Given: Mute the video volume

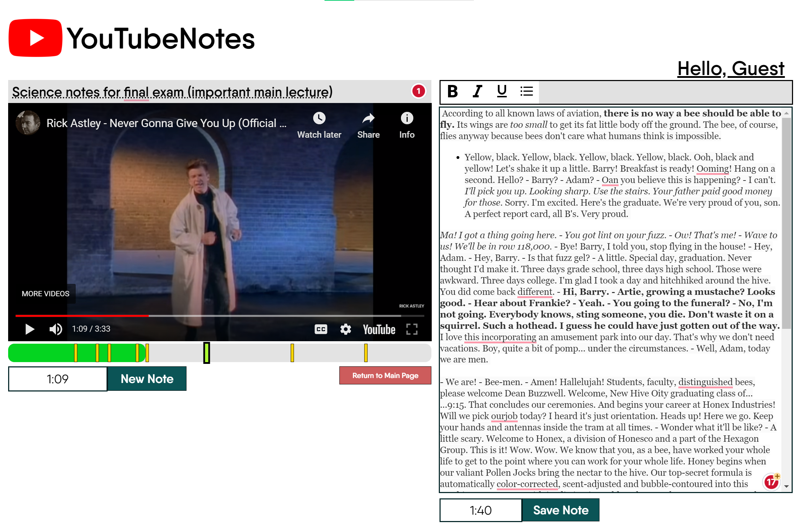Looking at the screenshot, I should click(x=56, y=329).
